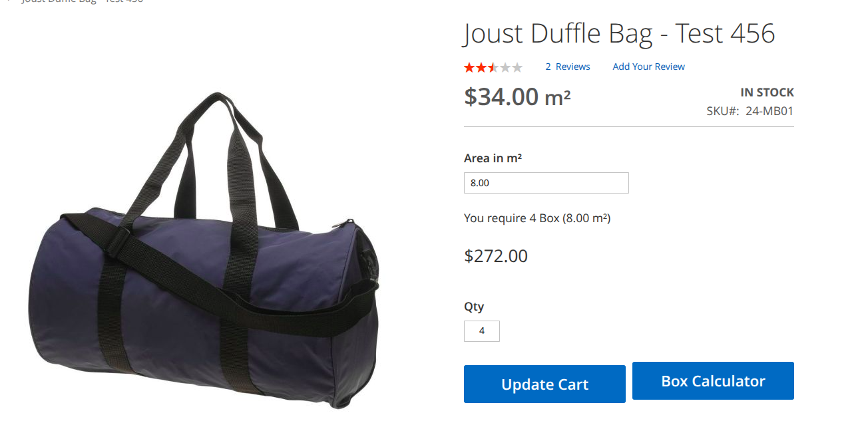Image resolution: width=868 pixels, height=421 pixels.
Task: Focus the Area in m² input field
Action: (546, 183)
